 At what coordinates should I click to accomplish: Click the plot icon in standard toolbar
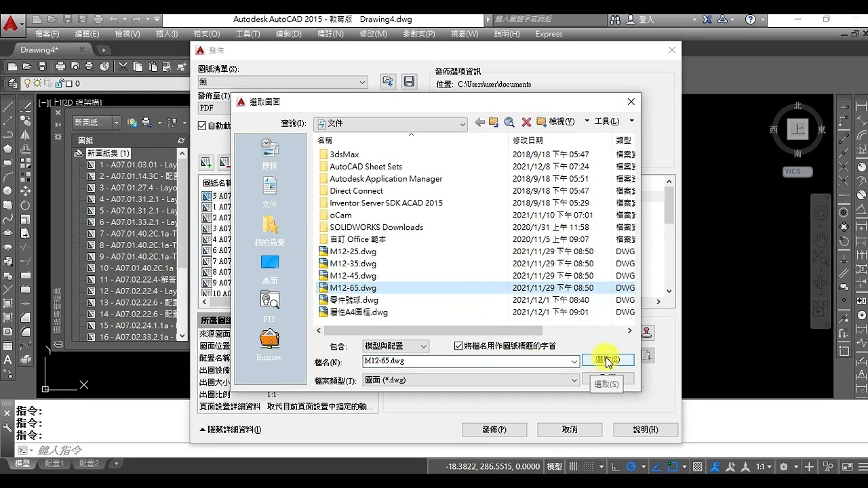pyautogui.click(x=60, y=66)
